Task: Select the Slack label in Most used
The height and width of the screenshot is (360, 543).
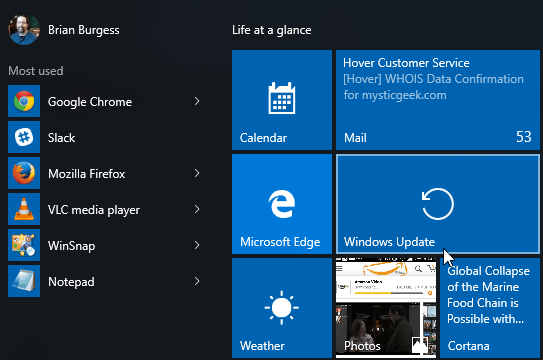Action: [61, 138]
